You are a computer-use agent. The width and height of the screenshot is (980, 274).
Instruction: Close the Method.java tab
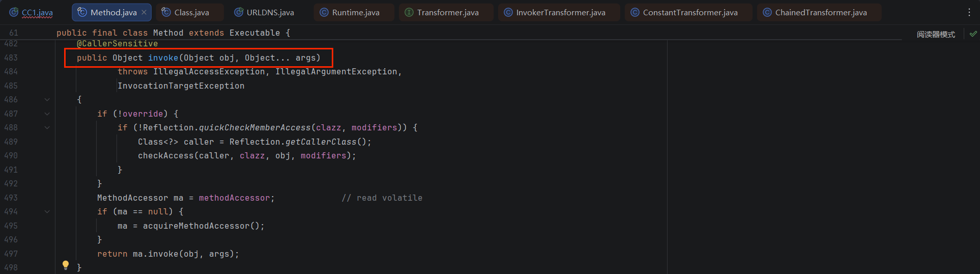click(144, 12)
